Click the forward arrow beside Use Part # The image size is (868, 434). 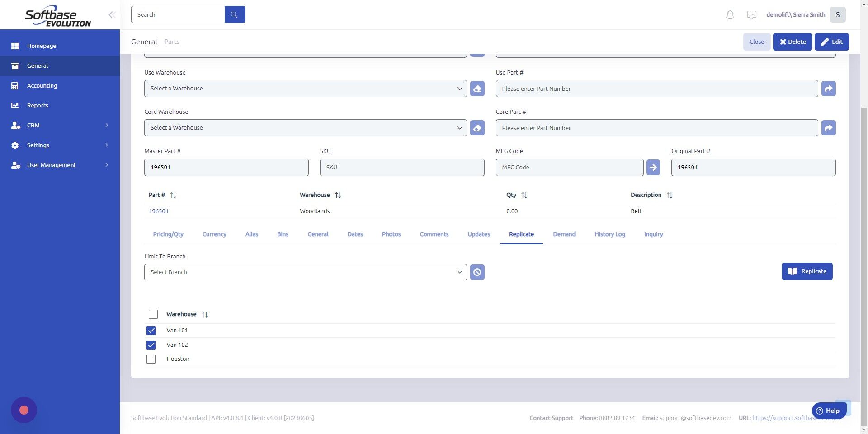[828, 89]
